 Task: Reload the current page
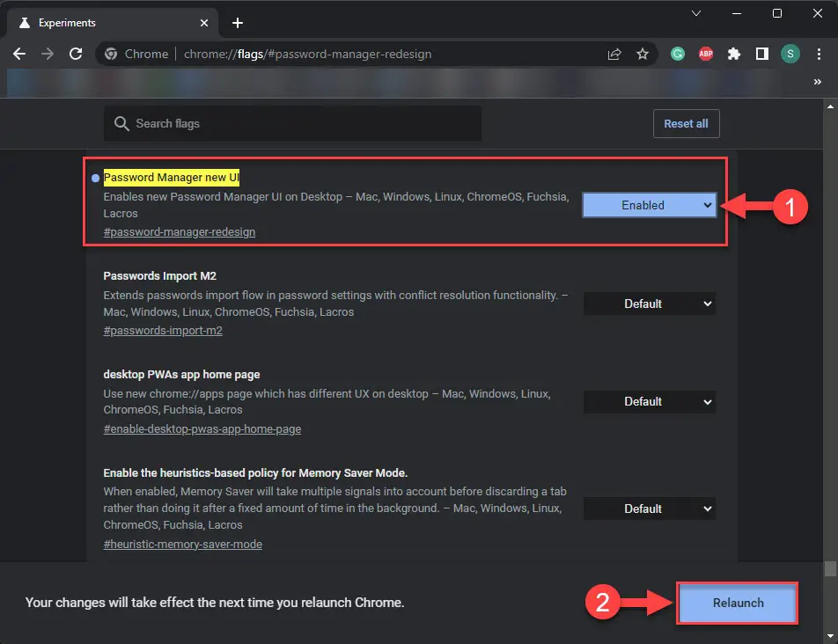point(76,54)
